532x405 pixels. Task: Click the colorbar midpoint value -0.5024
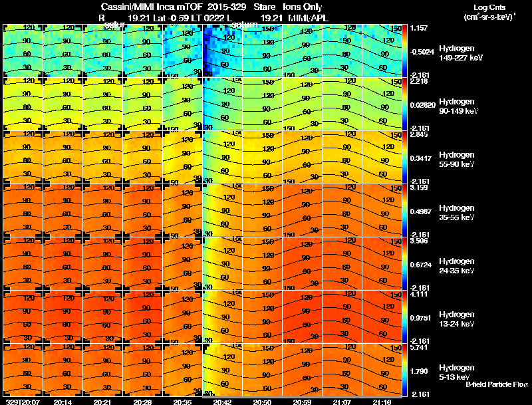click(x=422, y=52)
